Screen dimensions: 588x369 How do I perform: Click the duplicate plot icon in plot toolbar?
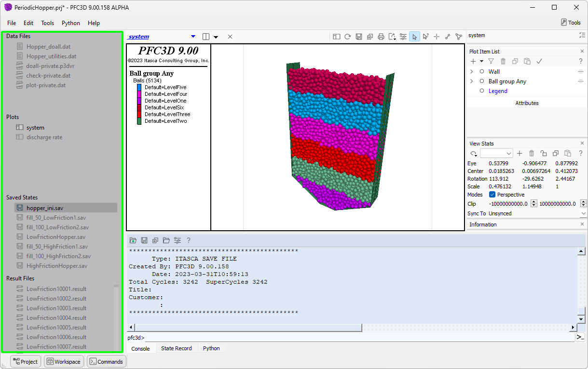[x=370, y=37]
